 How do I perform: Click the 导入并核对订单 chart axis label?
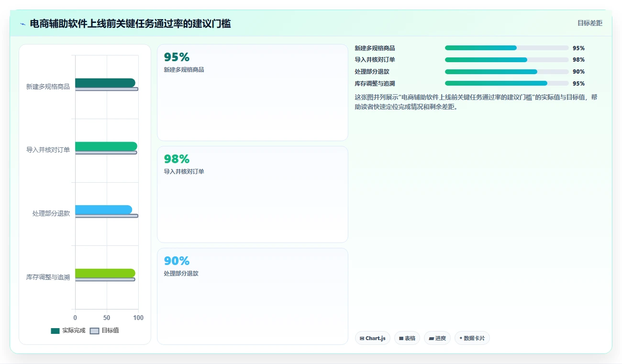point(48,150)
